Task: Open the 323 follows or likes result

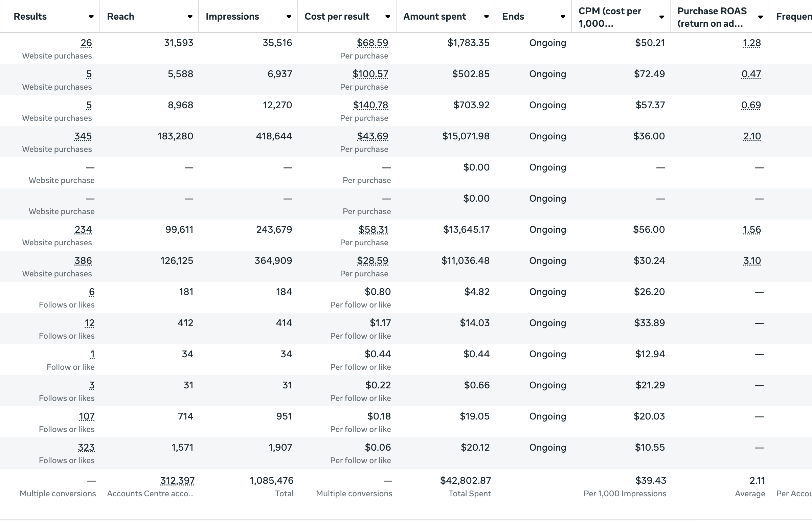Action: [x=86, y=448]
